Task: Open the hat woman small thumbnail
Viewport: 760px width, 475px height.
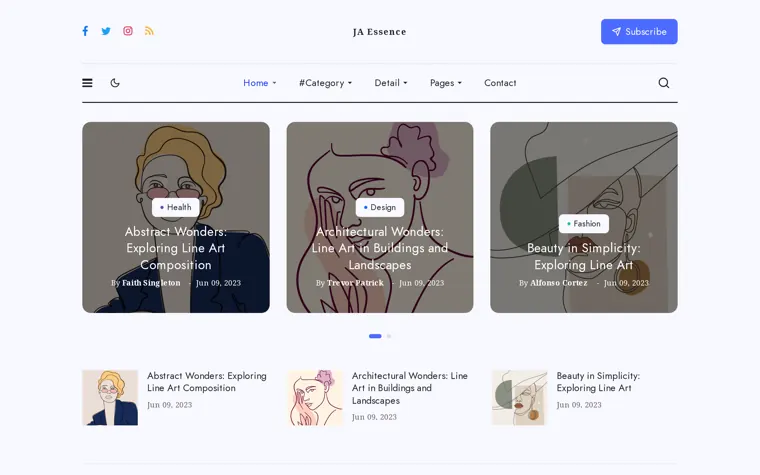Action: click(519, 398)
